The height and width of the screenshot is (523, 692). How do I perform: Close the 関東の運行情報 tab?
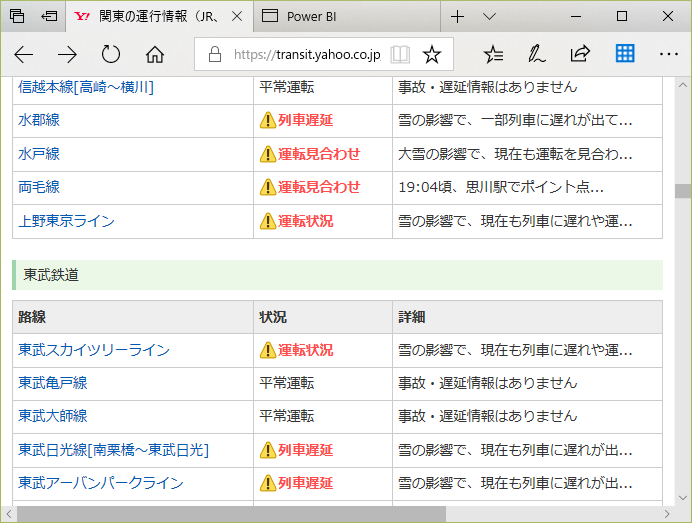tap(237, 17)
